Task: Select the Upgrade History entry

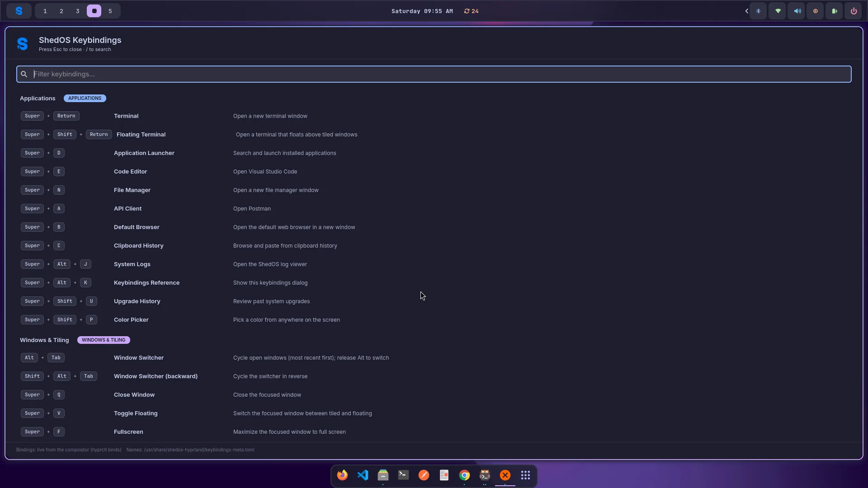Action: [137, 301]
